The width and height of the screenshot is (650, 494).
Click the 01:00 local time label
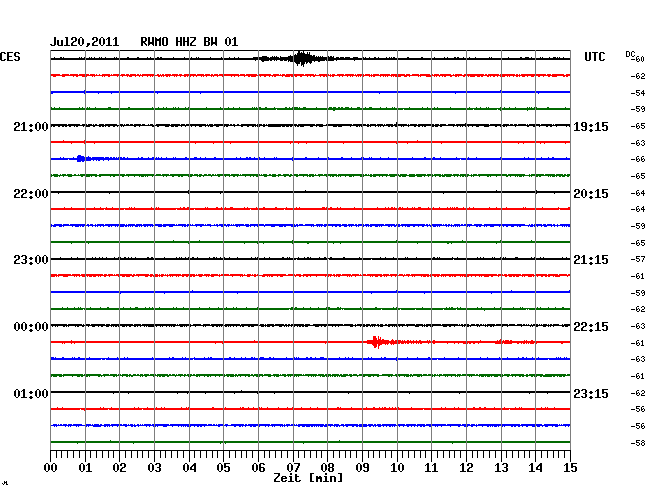click(x=31, y=393)
